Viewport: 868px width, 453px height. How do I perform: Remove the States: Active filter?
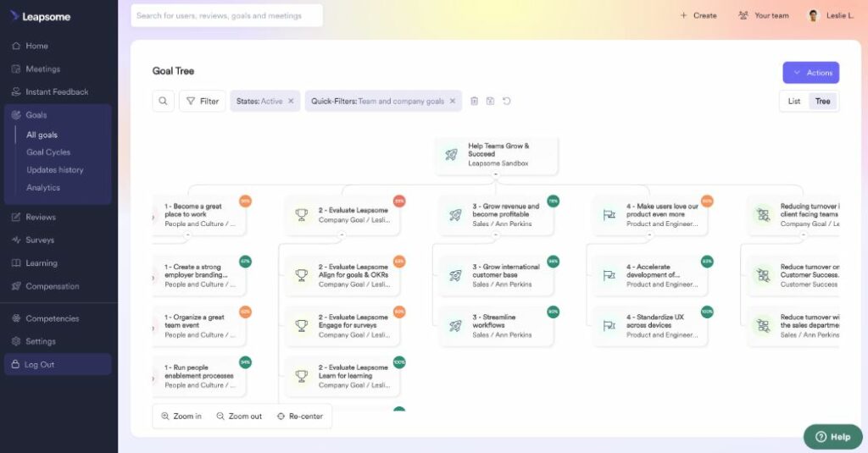[x=291, y=102]
